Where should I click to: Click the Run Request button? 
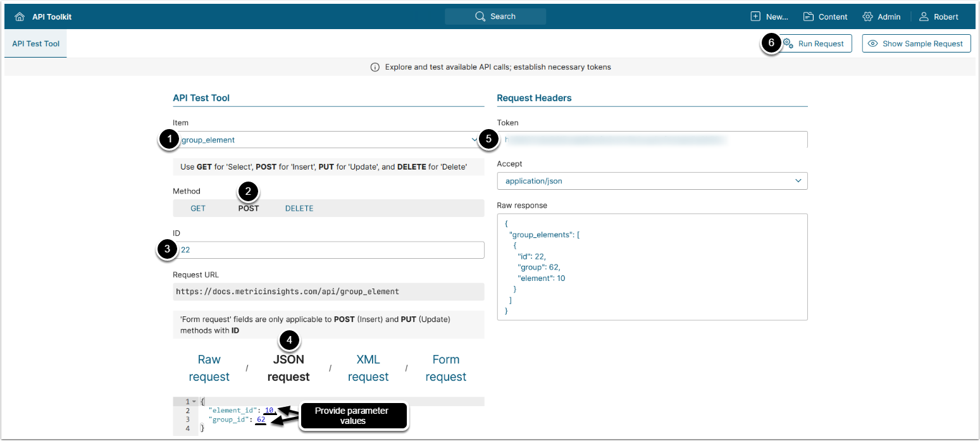tap(815, 44)
